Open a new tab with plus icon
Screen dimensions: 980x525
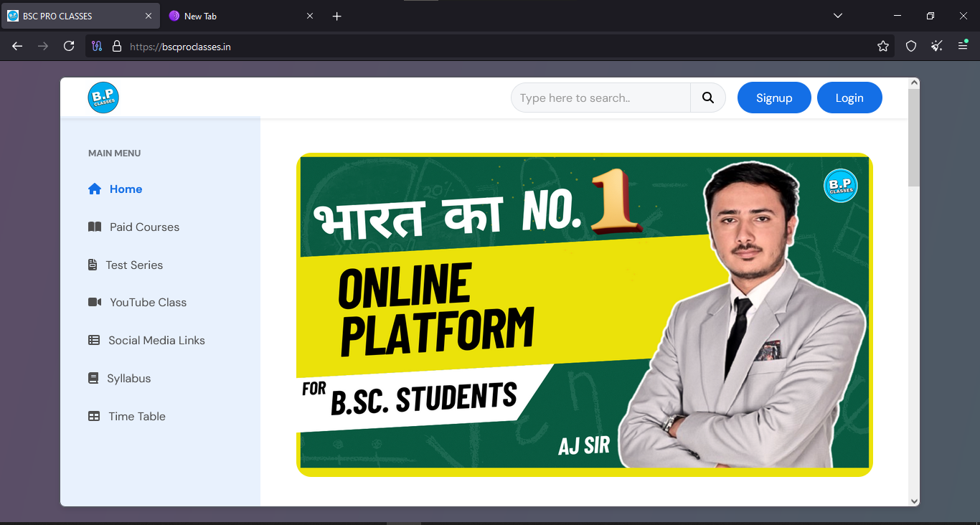point(337,16)
